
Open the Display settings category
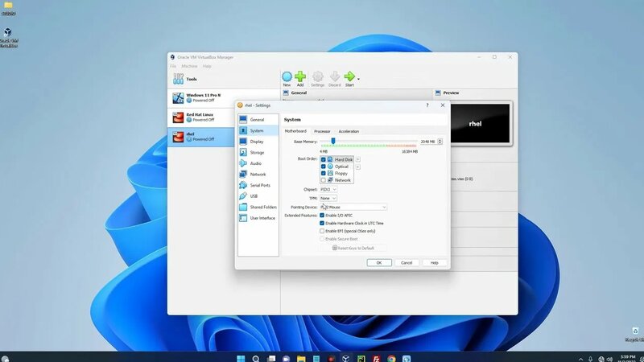click(x=258, y=142)
